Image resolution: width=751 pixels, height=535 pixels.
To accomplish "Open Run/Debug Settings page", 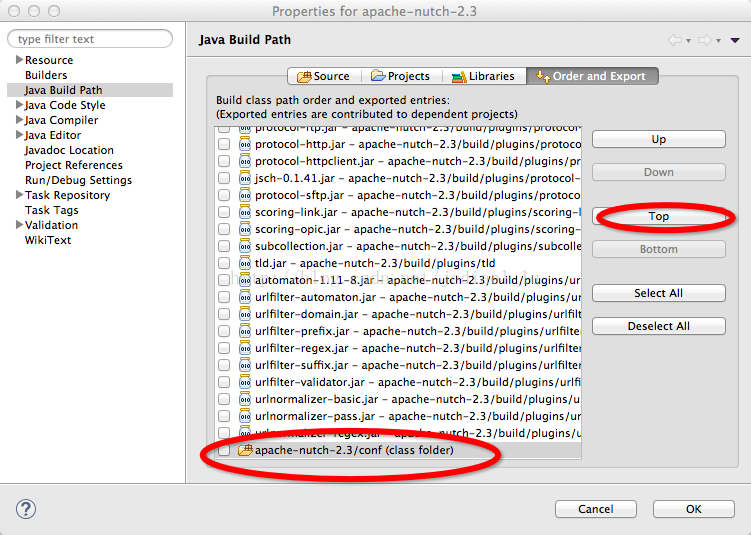I will [79, 180].
